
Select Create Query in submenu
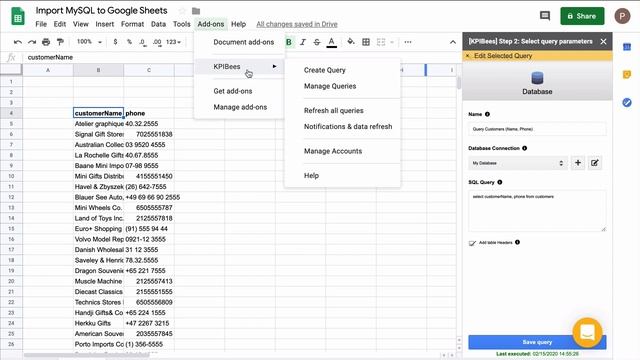(325, 70)
